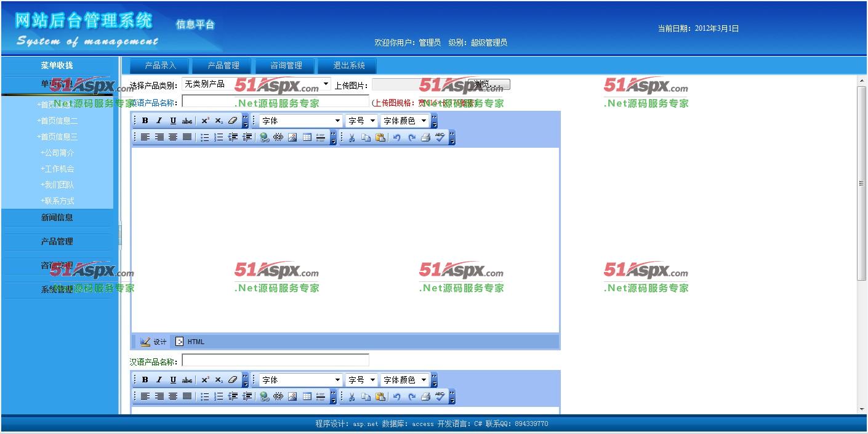The image size is (868, 434).
Task: Click 菜单收拢 at the top of the sidebar
Action: pos(57,65)
